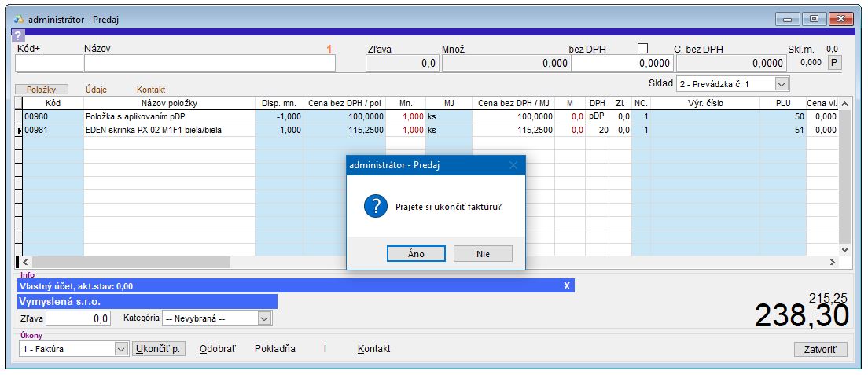
Task: Open the Kontakt tab above the table
Action: [x=151, y=90]
